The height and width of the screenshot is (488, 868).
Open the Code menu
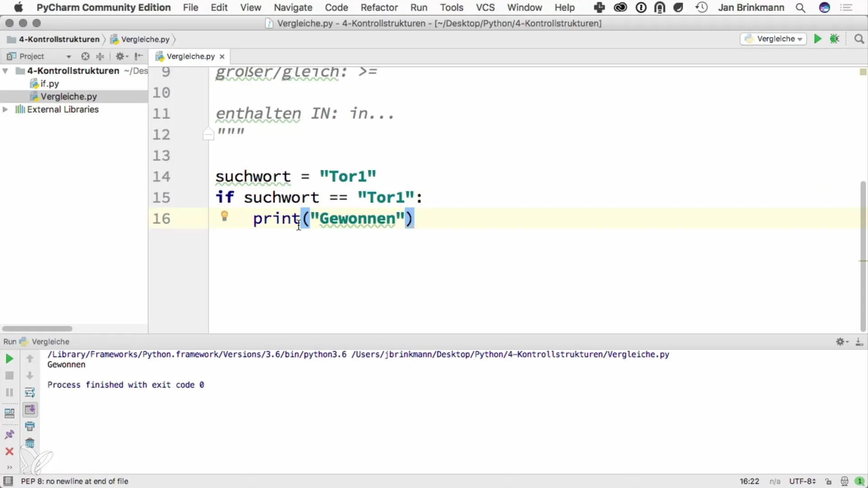click(336, 8)
